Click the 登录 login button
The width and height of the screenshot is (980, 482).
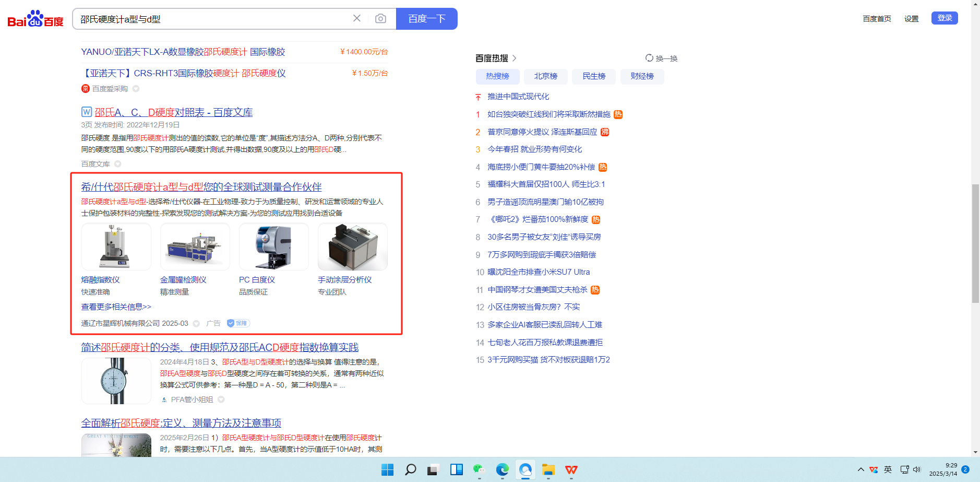coord(945,18)
